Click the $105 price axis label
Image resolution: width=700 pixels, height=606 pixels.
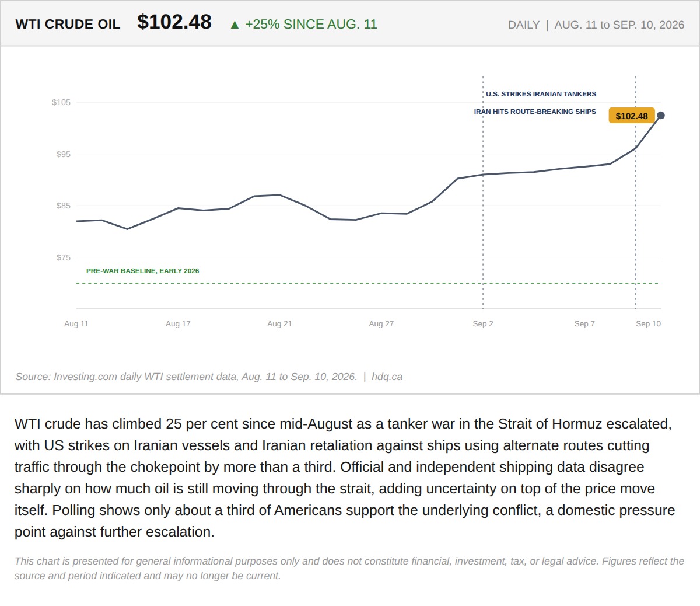pyautogui.click(x=61, y=102)
